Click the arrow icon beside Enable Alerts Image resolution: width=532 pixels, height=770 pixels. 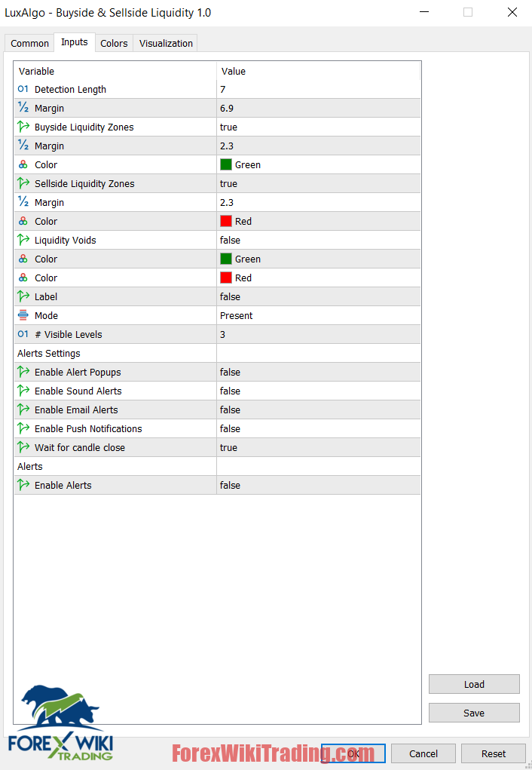(23, 485)
